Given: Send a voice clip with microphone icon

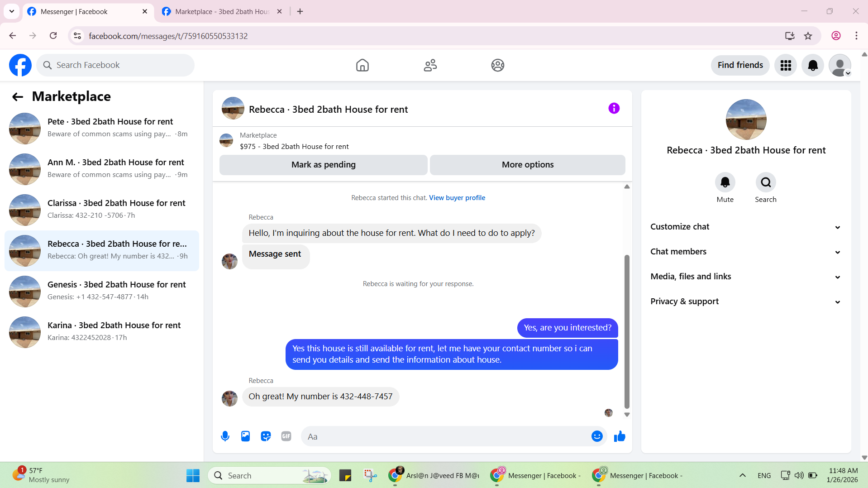Looking at the screenshot, I should coord(225,436).
